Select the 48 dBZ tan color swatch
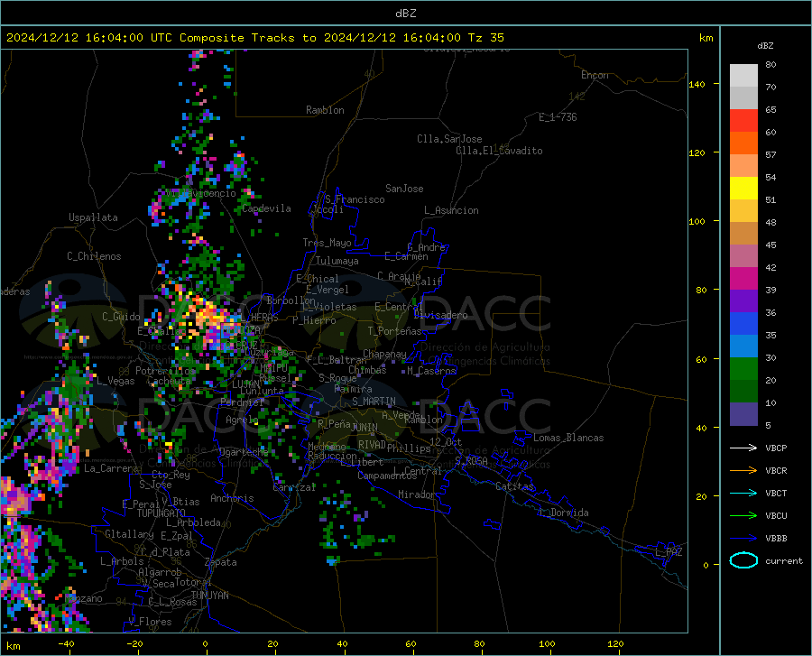 (x=743, y=234)
